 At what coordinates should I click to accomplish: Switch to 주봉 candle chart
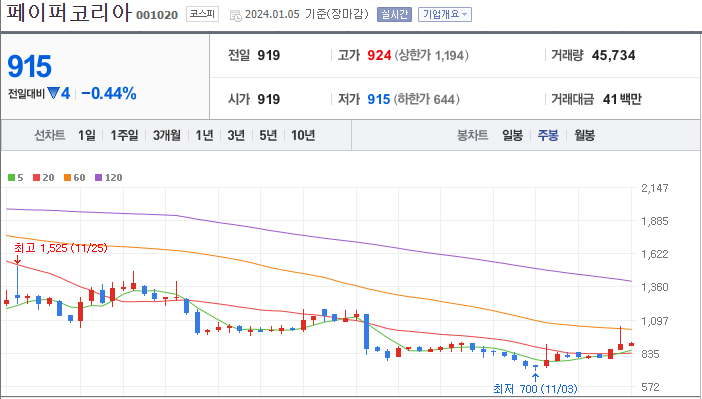tap(548, 135)
